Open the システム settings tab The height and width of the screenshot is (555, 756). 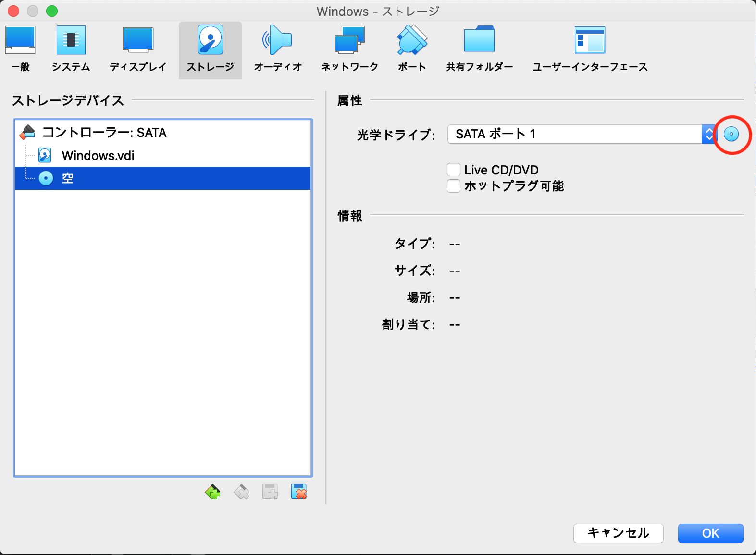(71, 50)
